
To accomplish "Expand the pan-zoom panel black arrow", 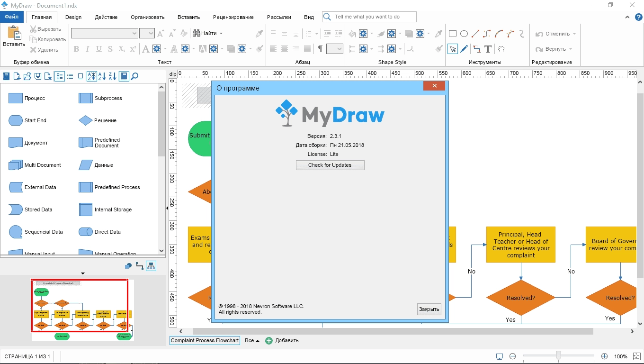I will pos(83,273).
